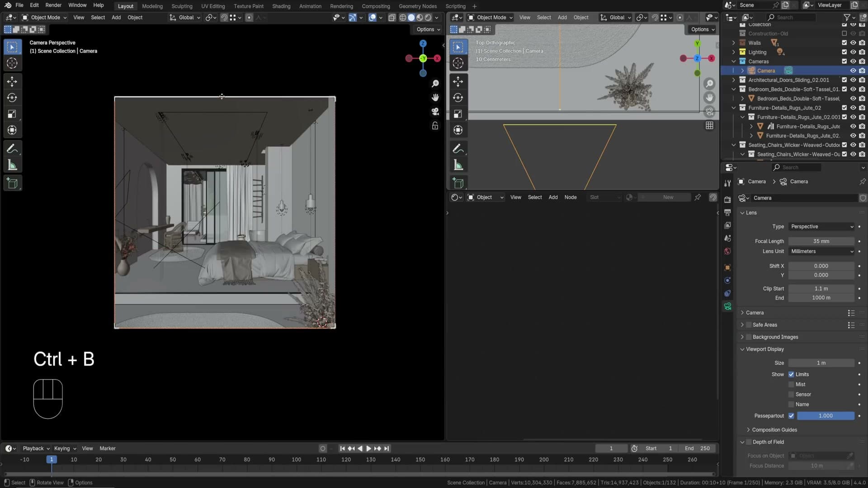Open Playback popover in timeline
This screenshot has width=868, height=488.
[x=36, y=449]
